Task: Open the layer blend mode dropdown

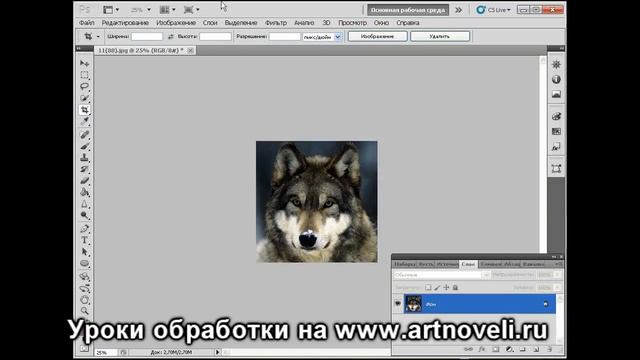Action: coord(442,275)
